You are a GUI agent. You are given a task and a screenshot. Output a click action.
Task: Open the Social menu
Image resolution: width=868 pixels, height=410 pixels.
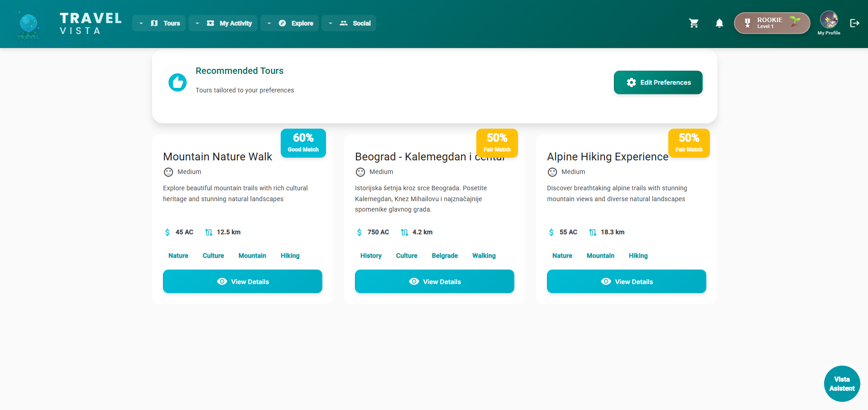[x=349, y=23]
